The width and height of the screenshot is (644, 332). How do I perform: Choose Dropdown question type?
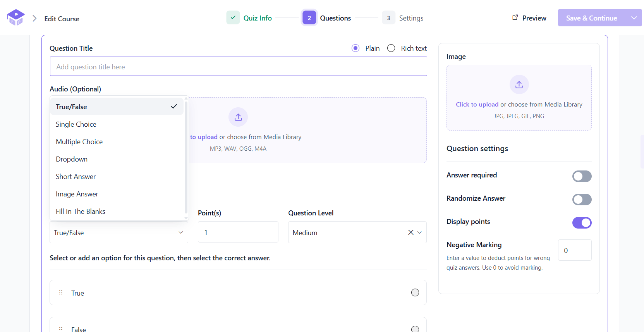pyautogui.click(x=117, y=159)
